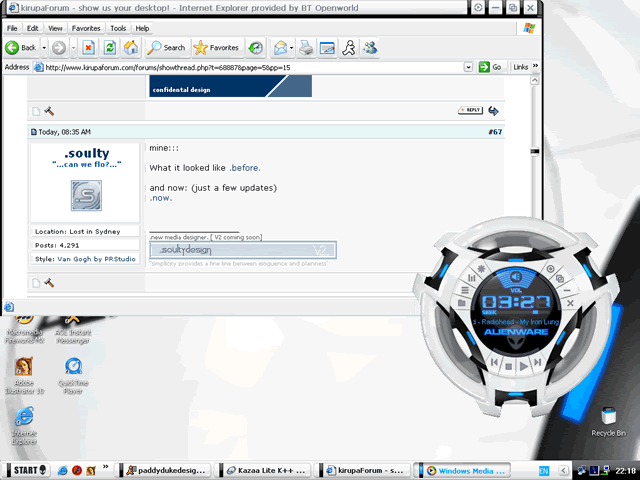Click Previous track on Alienware player
Screen dimensions: 640x480
click(x=494, y=362)
